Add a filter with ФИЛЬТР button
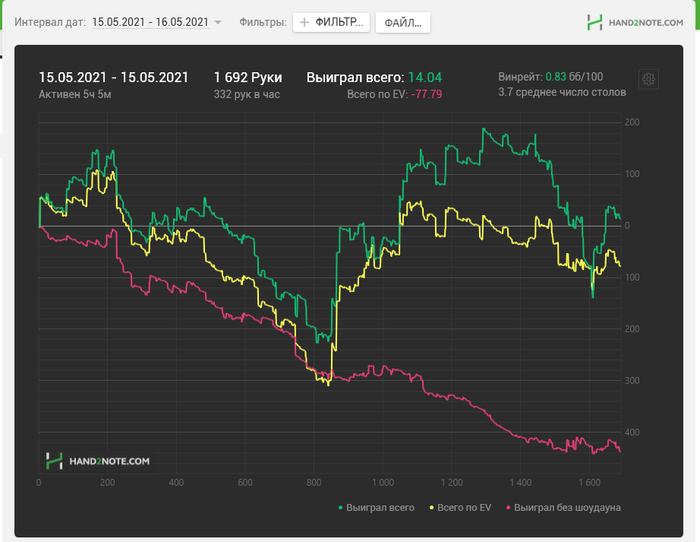 331,22
